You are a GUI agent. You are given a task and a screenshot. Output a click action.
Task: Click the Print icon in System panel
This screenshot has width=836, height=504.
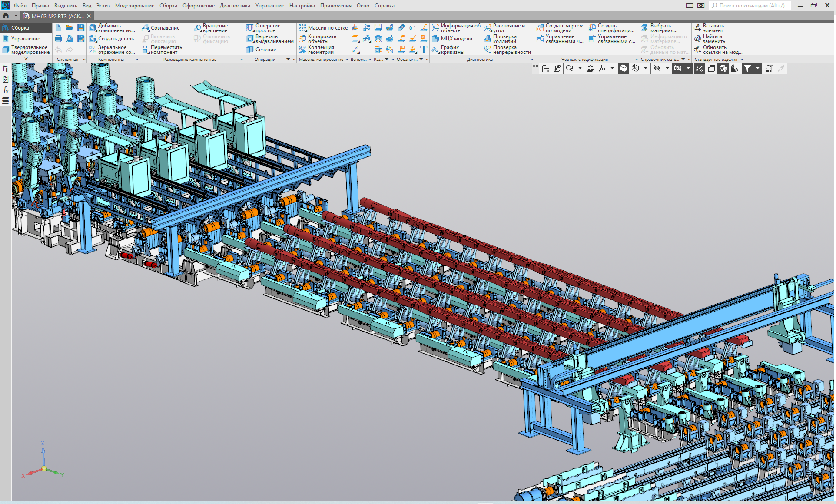(58, 39)
